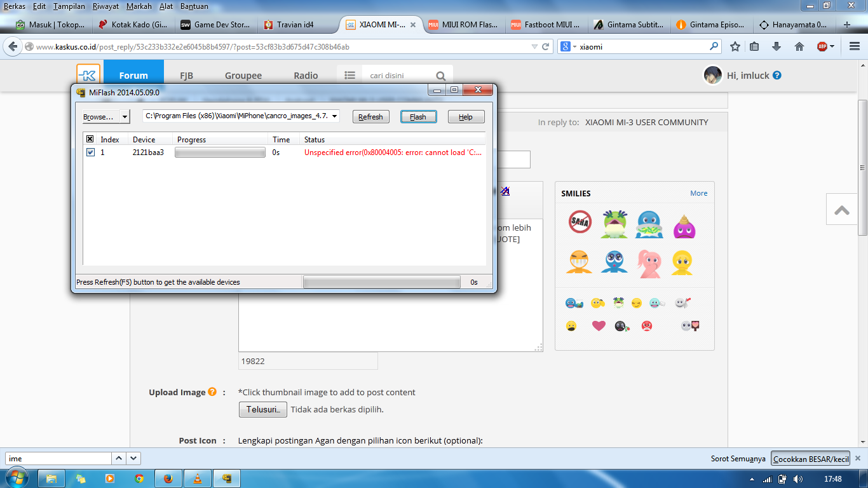The image size is (868, 488).
Task: Open the Browse dropdown arrow in MiFlash
Action: (x=125, y=117)
